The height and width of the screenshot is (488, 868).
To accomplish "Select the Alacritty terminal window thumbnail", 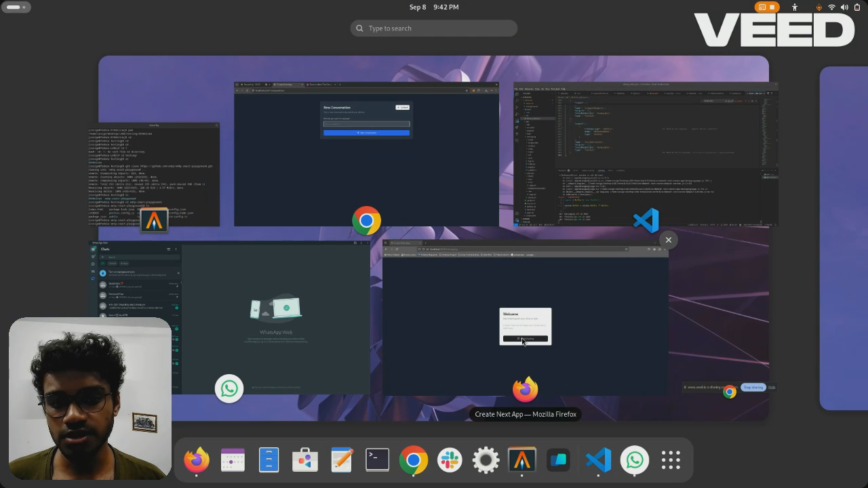I will (153, 175).
